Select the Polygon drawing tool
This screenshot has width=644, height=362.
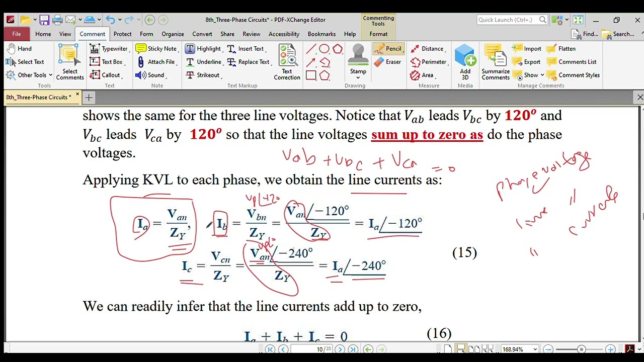325,75
